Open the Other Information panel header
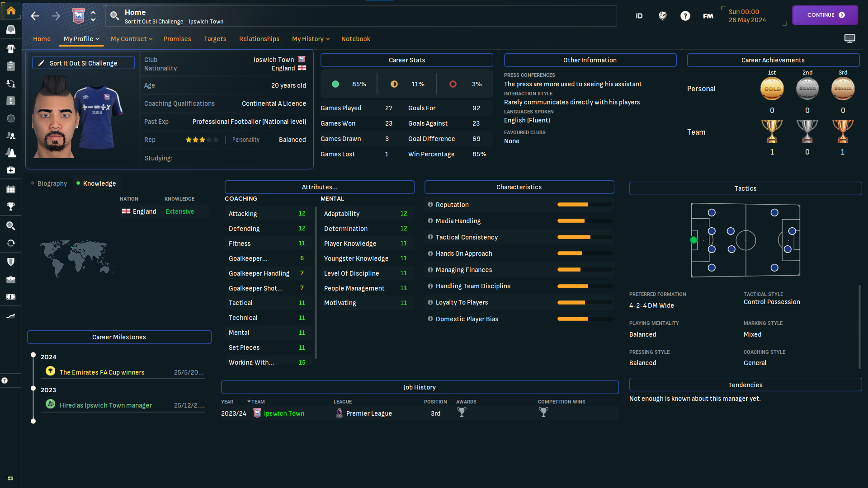Screen dimensions: 868x488 coord(590,60)
